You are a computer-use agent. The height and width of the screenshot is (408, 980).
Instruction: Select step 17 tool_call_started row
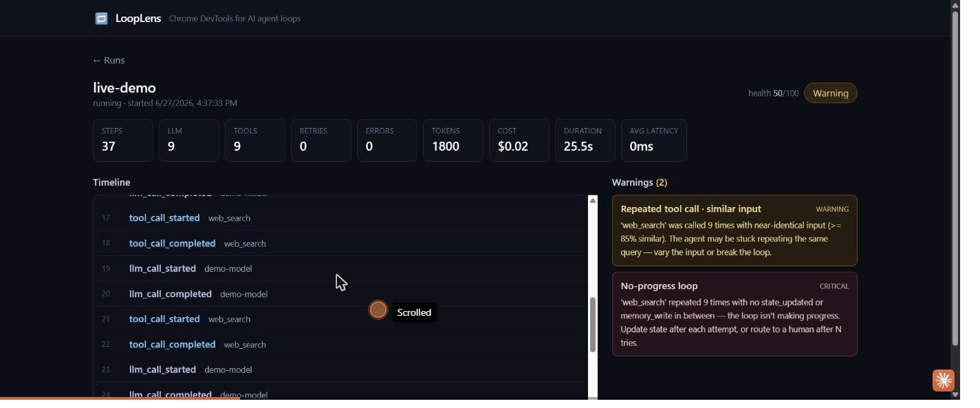point(340,218)
